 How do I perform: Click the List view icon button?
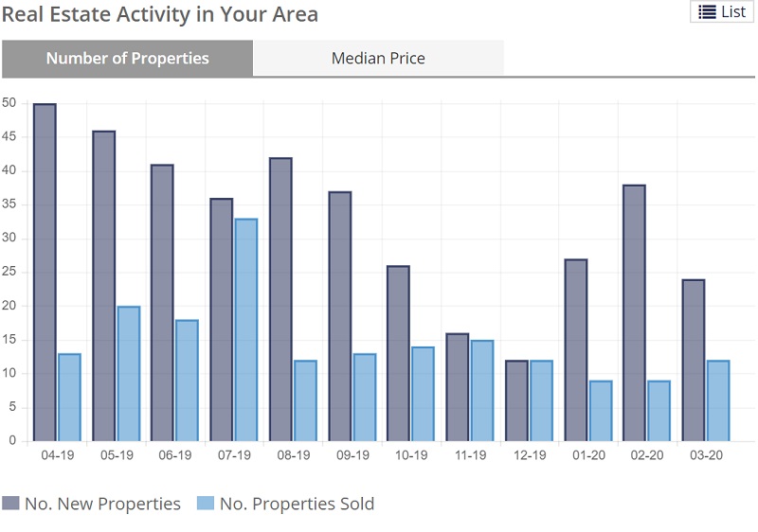[x=722, y=11]
